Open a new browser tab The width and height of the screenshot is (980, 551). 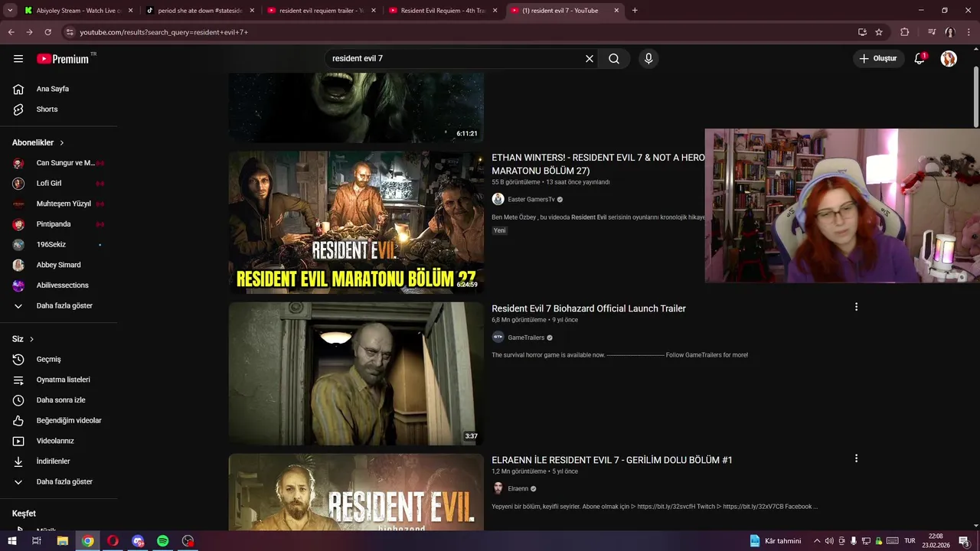tap(635, 11)
